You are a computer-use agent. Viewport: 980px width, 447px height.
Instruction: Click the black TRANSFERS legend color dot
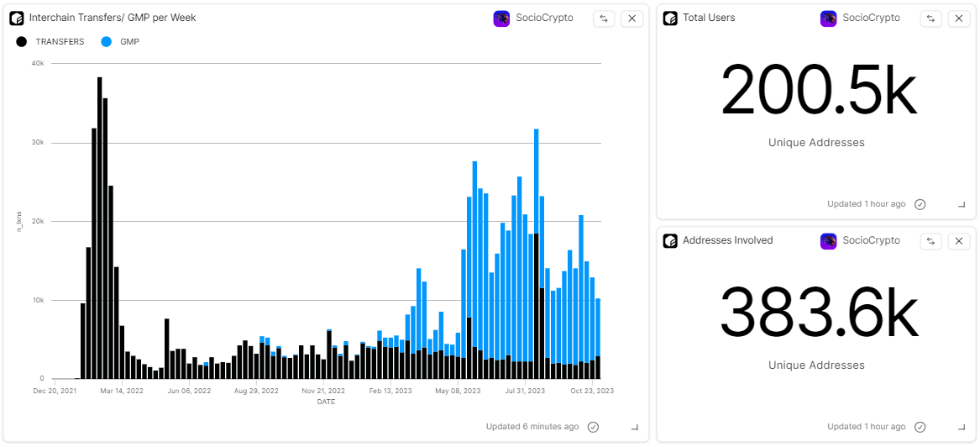point(21,42)
